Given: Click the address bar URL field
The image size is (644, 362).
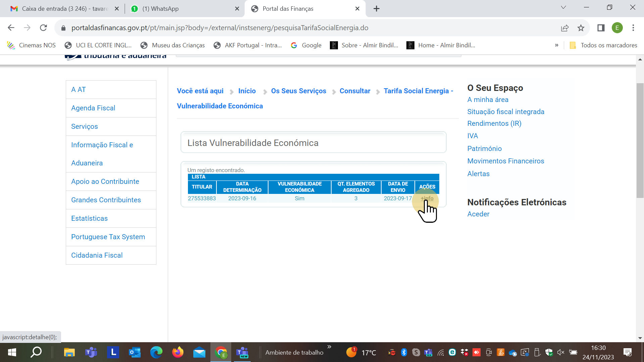Looking at the screenshot, I should click(220, 28).
